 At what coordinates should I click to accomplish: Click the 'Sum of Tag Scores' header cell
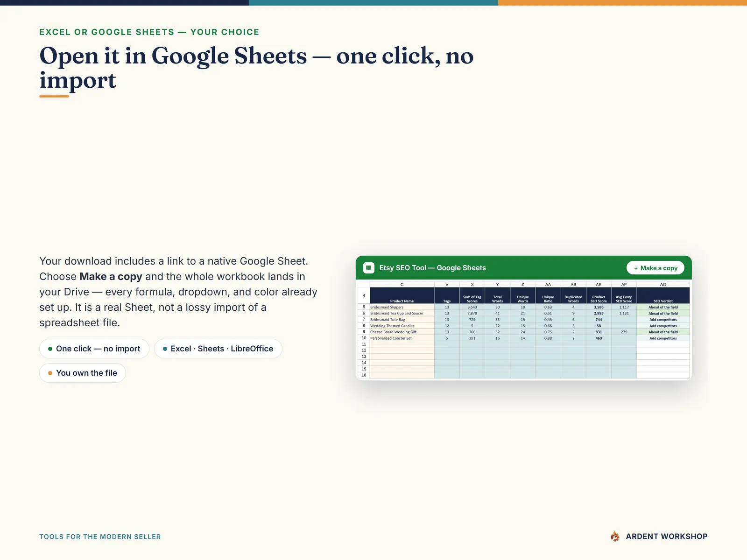(x=472, y=295)
